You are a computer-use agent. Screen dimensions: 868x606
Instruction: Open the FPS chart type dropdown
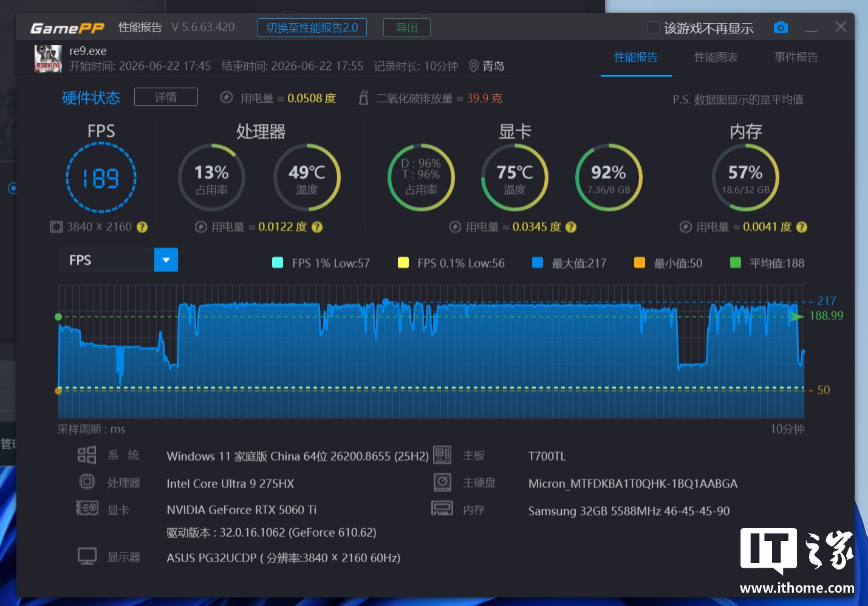tap(166, 260)
